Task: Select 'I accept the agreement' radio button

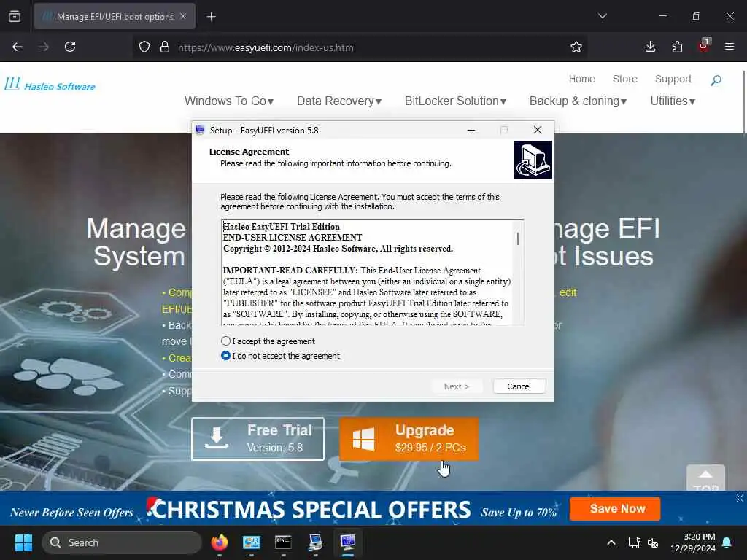Action: [x=226, y=341]
